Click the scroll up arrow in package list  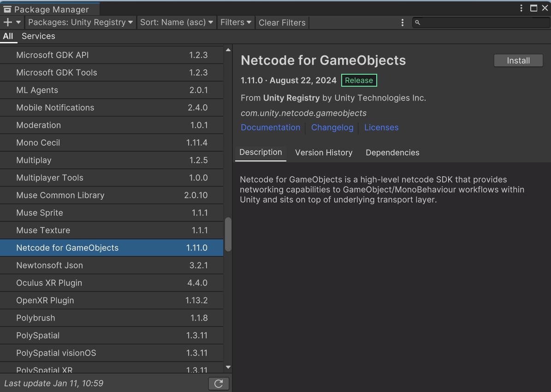click(x=228, y=50)
